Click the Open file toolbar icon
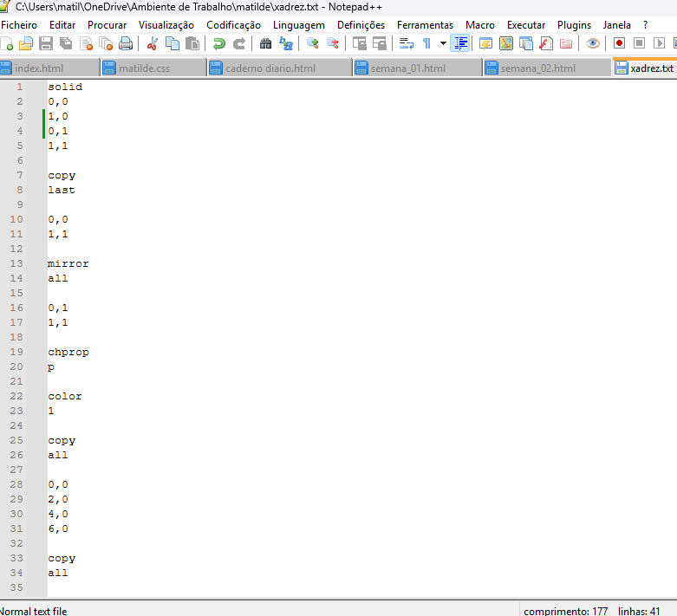The height and width of the screenshot is (616, 677). (26, 43)
